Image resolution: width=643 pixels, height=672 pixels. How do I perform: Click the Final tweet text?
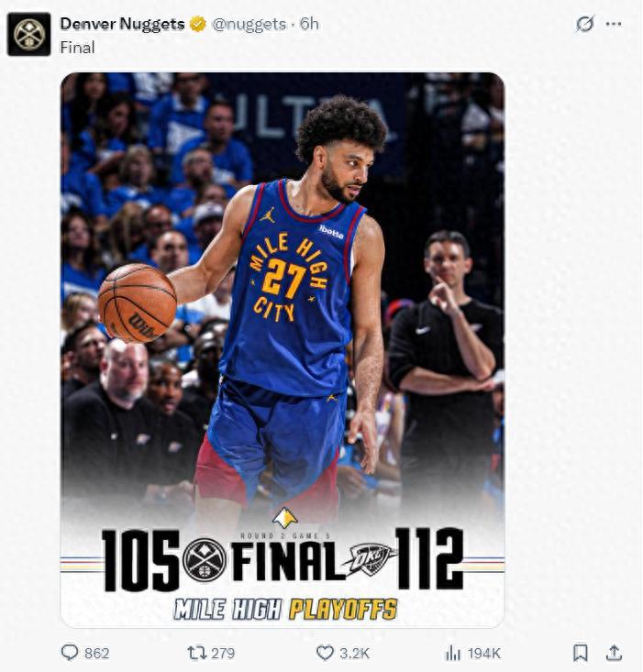coord(77,48)
